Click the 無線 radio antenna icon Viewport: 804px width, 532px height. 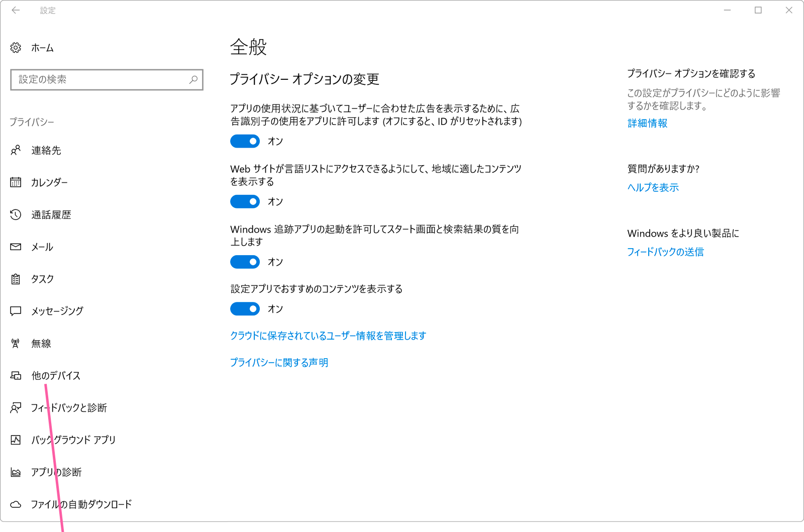pyautogui.click(x=16, y=343)
